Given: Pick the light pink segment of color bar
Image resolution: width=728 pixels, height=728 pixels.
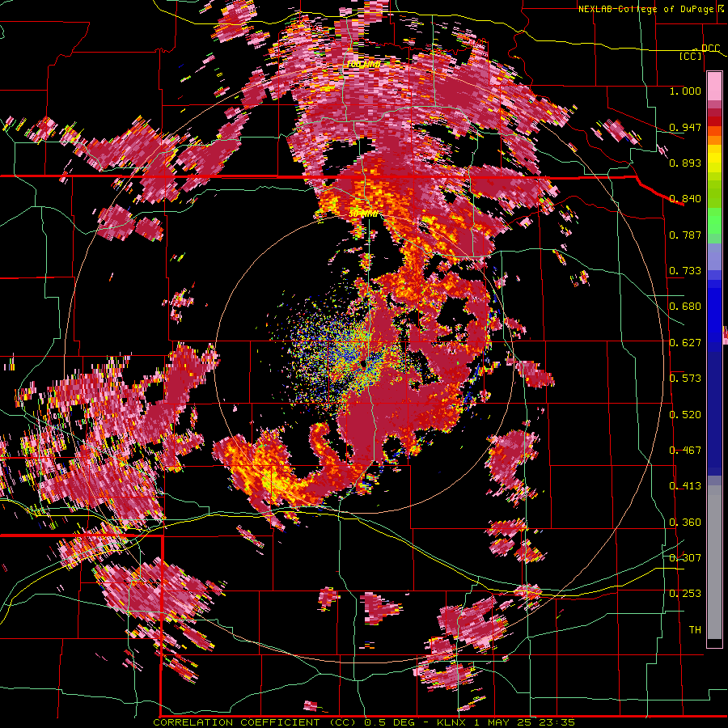Looking at the screenshot, I should (x=714, y=86).
